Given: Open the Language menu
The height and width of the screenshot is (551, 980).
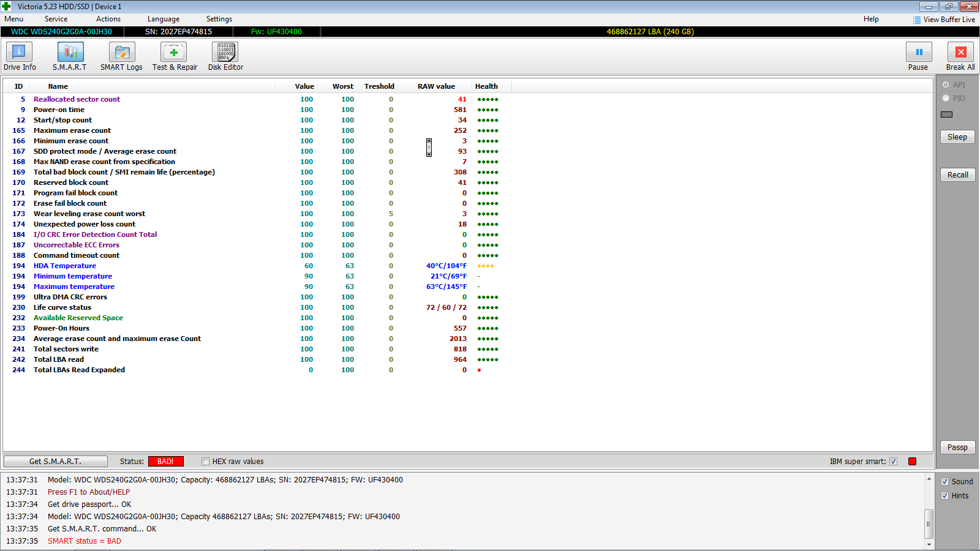Looking at the screenshot, I should [164, 19].
